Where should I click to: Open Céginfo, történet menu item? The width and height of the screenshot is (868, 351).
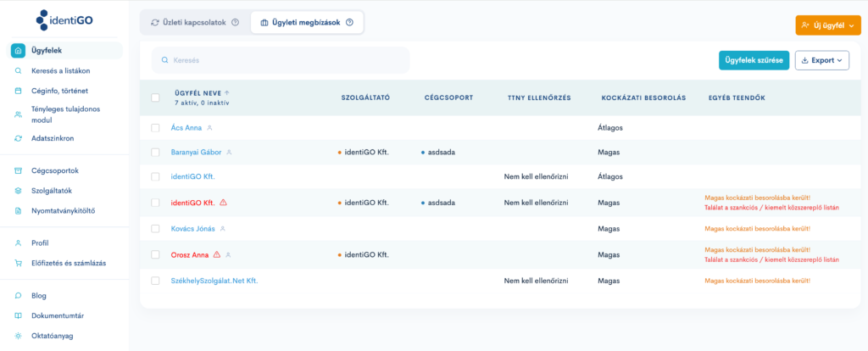tap(60, 91)
